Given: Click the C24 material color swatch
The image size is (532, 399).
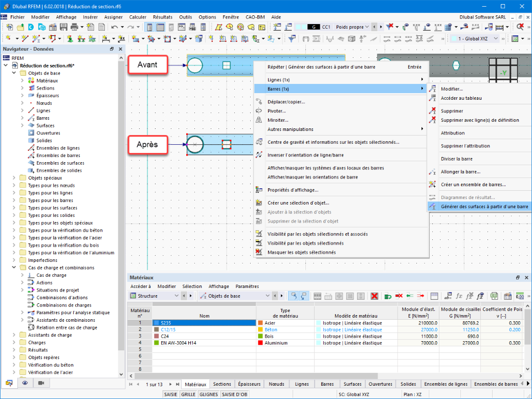Looking at the screenshot, I should [157, 336].
